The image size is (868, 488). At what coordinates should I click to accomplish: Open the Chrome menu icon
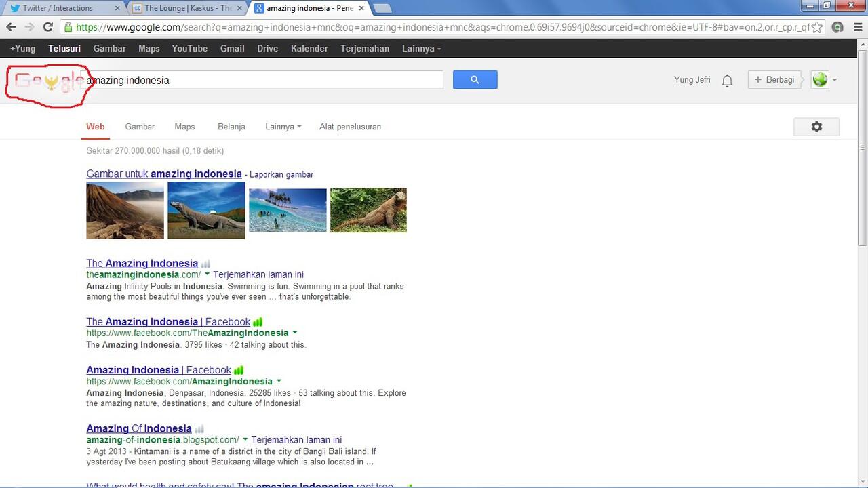[856, 27]
